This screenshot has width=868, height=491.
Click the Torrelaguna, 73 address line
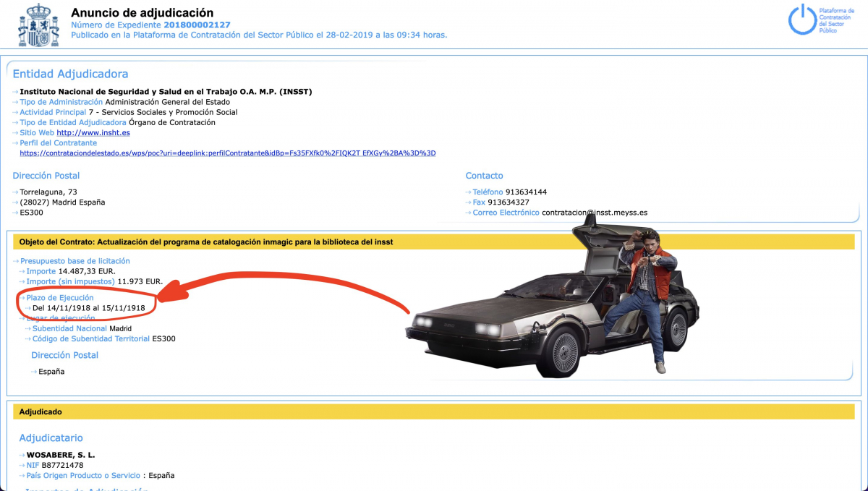coord(48,192)
